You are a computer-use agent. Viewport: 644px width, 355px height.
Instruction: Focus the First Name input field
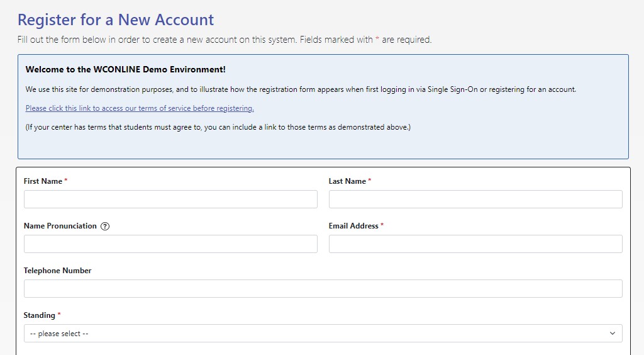coord(170,200)
